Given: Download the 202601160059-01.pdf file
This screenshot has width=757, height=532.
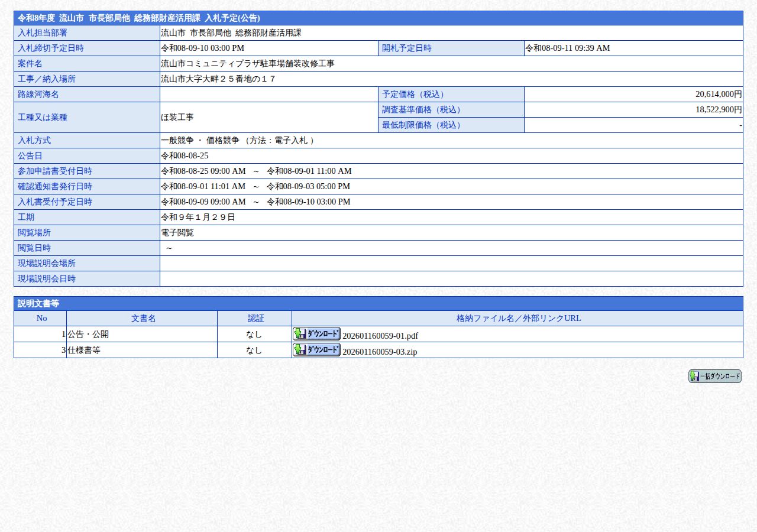Looking at the screenshot, I should pyautogui.click(x=316, y=333).
